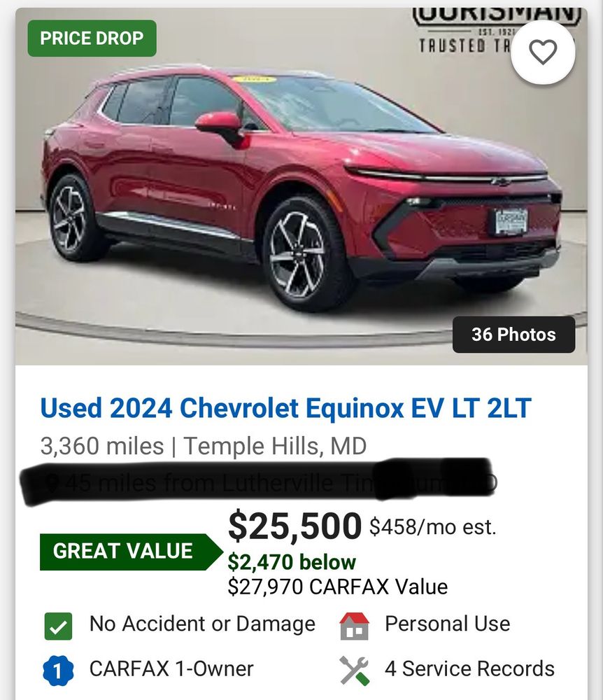The width and height of the screenshot is (603, 700).
Task: Click the green No Accident checkmark icon
Action: (x=59, y=626)
